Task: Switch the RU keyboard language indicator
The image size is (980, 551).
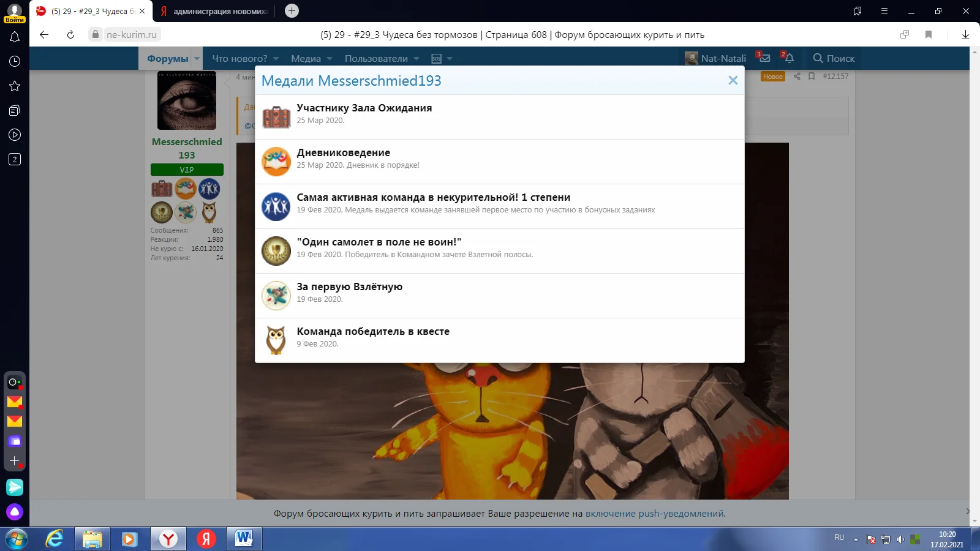Action: pos(839,538)
